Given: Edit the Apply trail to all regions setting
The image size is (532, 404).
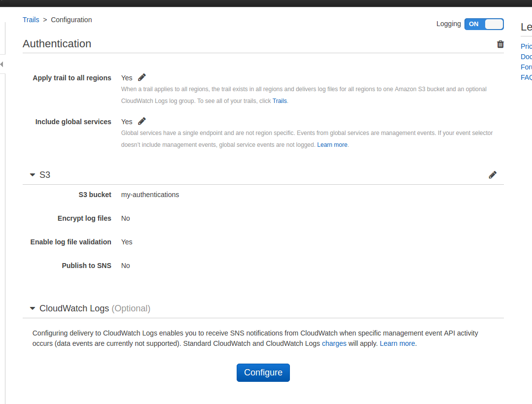Looking at the screenshot, I should (142, 77).
